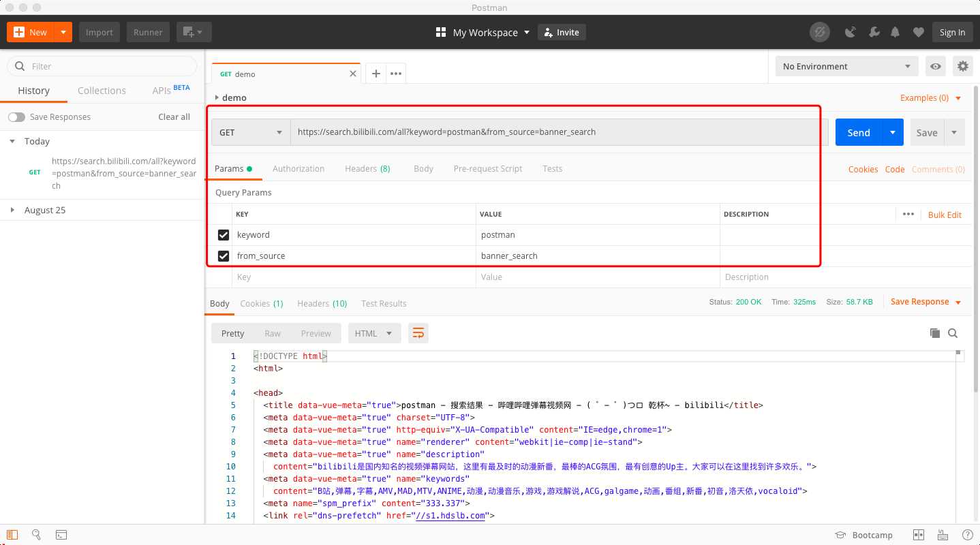Click the new window icon button
Image resolution: width=980 pixels, height=545 pixels.
coord(194,32)
